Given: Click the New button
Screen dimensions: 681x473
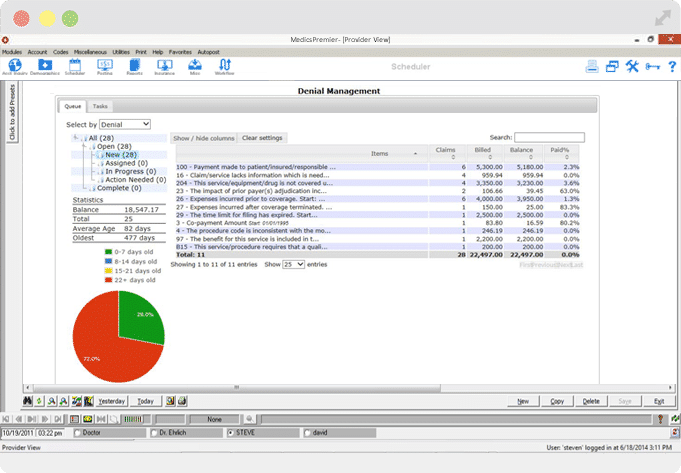Looking at the screenshot, I should click(523, 401).
